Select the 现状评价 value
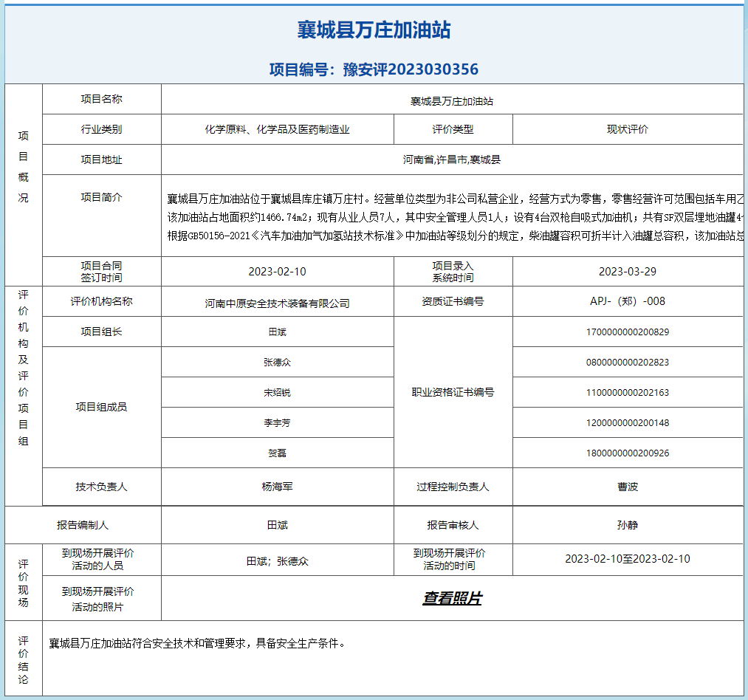 [628, 129]
